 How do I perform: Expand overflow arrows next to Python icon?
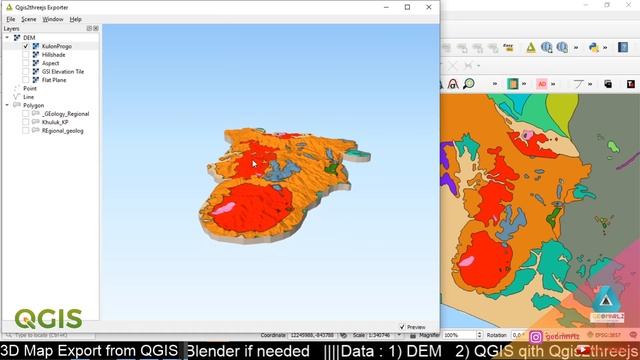pos(605,48)
